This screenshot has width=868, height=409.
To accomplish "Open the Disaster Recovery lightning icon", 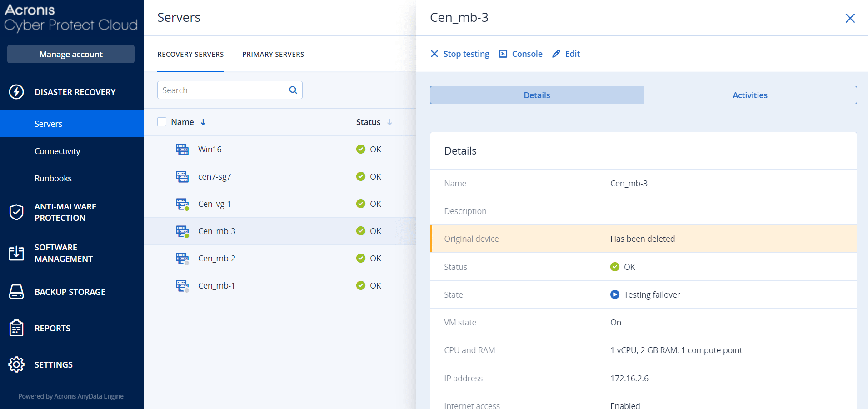I will coord(16,92).
